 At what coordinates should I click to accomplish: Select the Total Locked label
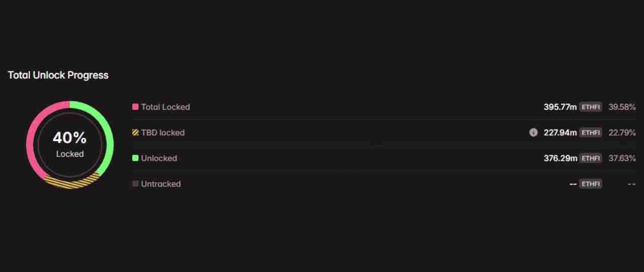coord(166,107)
